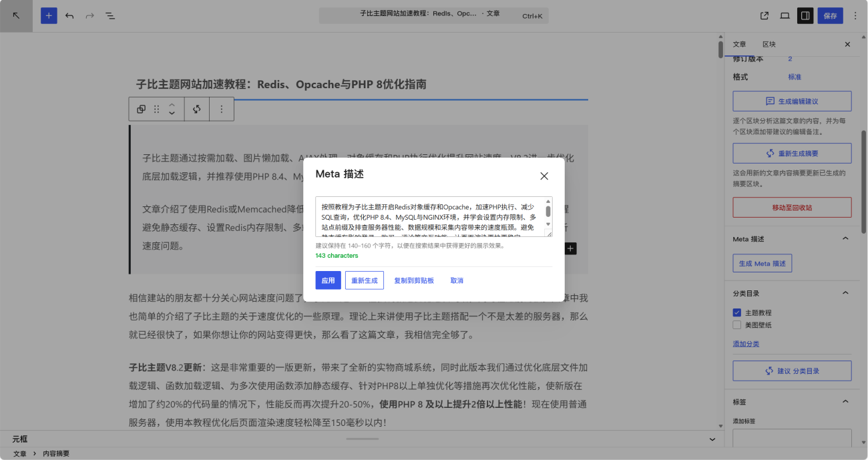Close the settings sidebar

tap(847, 44)
